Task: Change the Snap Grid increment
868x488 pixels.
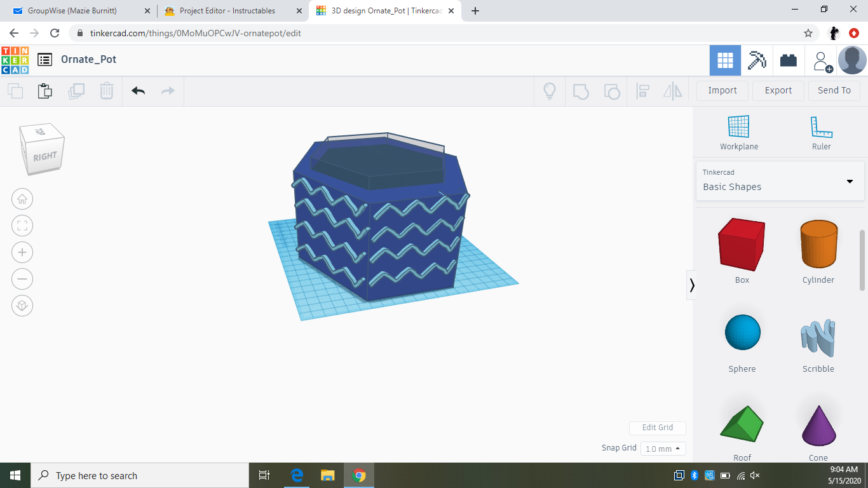Action: point(663,449)
